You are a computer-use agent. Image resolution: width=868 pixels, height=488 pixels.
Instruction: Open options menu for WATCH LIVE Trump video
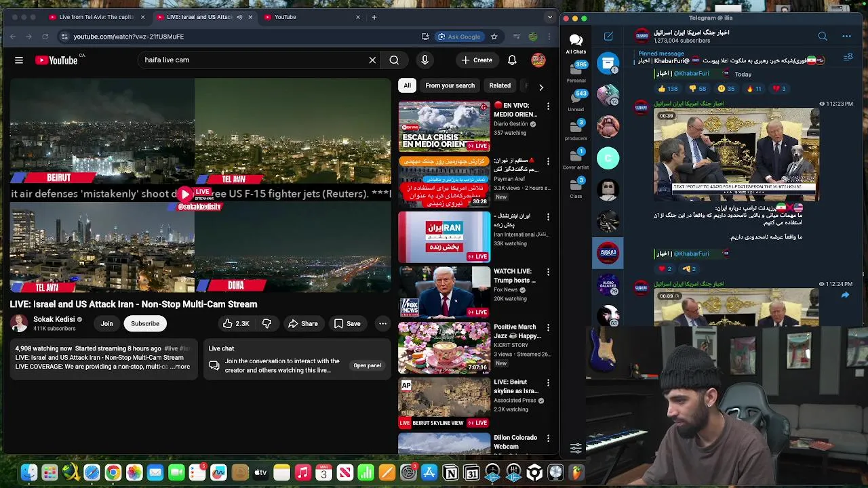click(x=548, y=272)
